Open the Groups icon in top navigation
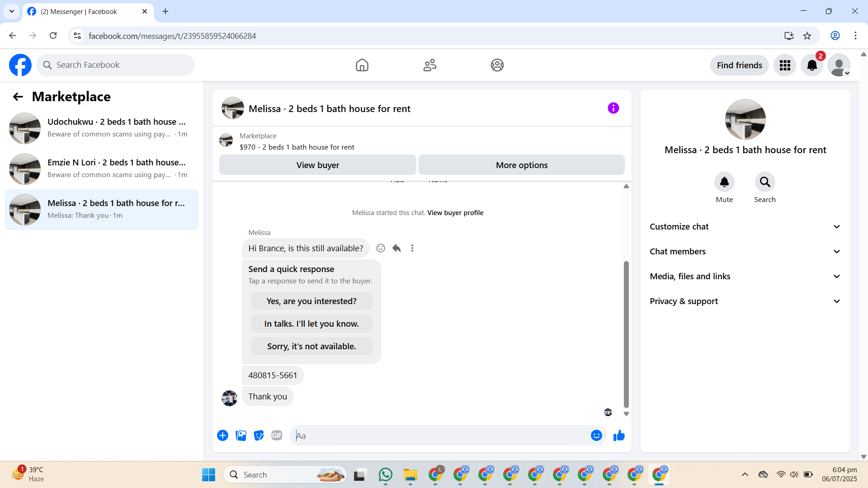The height and width of the screenshot is (488, 868). coord(497,65)
